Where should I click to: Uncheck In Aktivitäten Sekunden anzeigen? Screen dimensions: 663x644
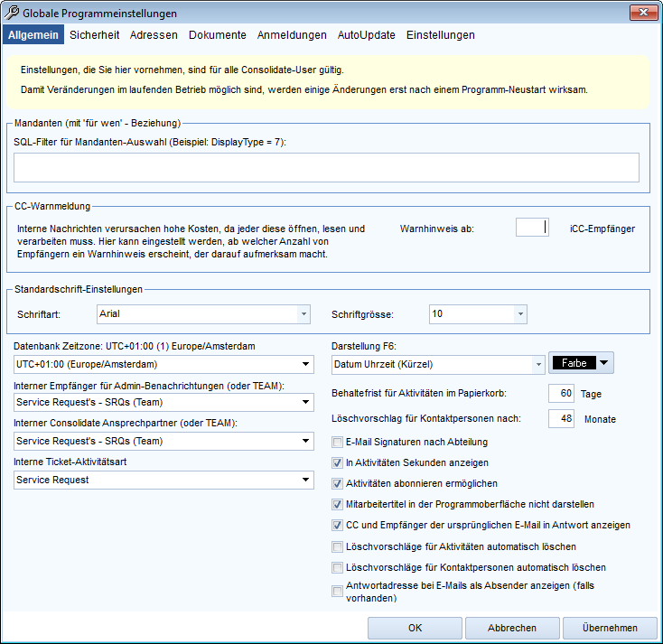[338, 463]
